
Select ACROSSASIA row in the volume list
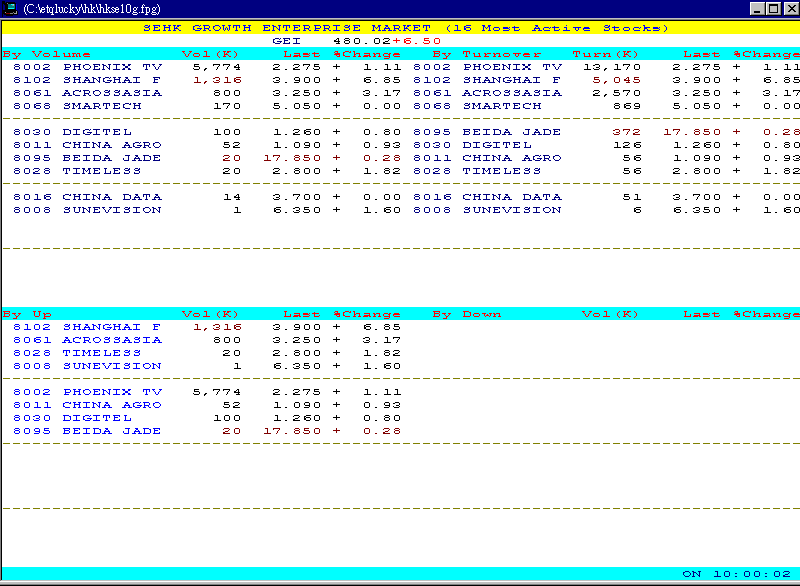104,93
